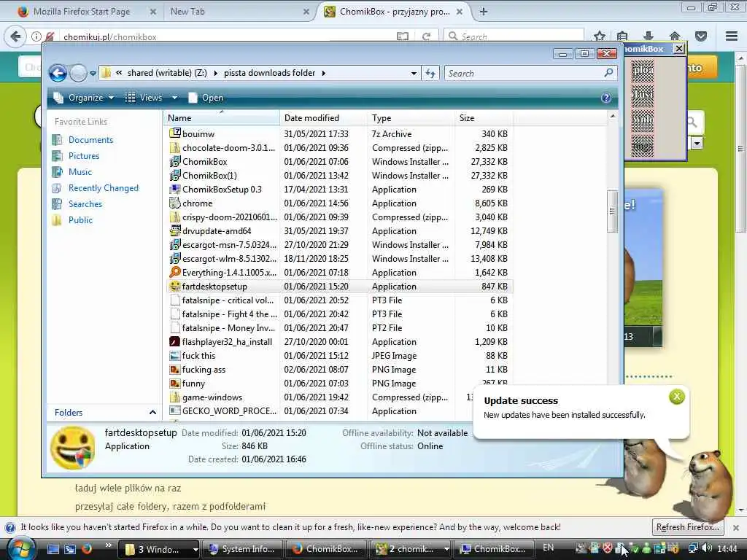Switch to Mozilla Firefox Start Page tab
The height and width of the screenshot is (560, 747).
tap(82, 12)
